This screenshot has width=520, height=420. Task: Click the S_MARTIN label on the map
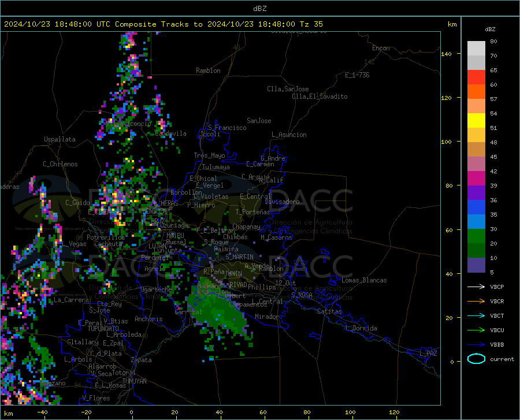tap(239, 257)
